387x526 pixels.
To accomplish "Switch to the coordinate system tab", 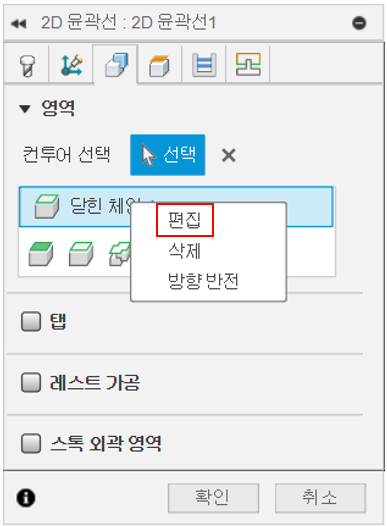I will (x=71, y=64).
